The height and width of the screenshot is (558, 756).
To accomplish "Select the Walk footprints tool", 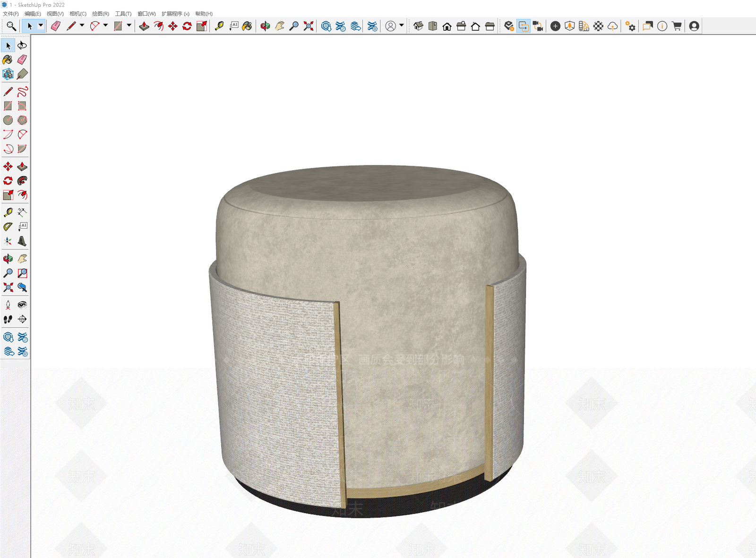I will pos(8,319).
